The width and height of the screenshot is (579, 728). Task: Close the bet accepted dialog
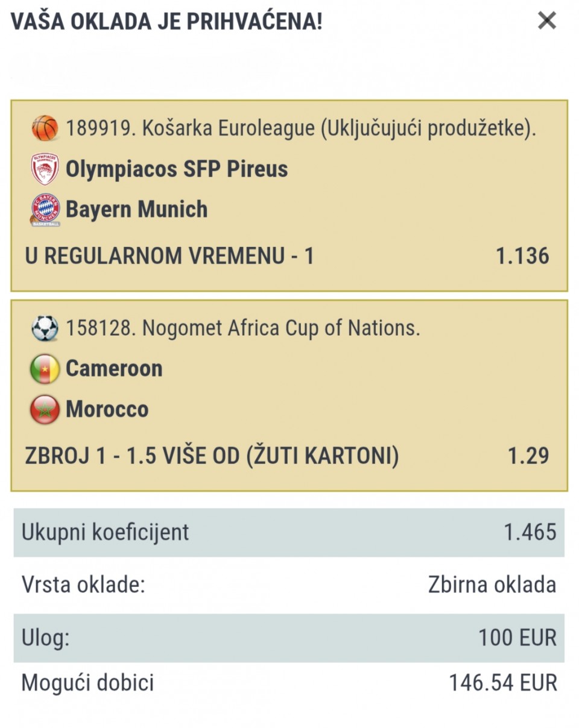(x=546, y=22)
